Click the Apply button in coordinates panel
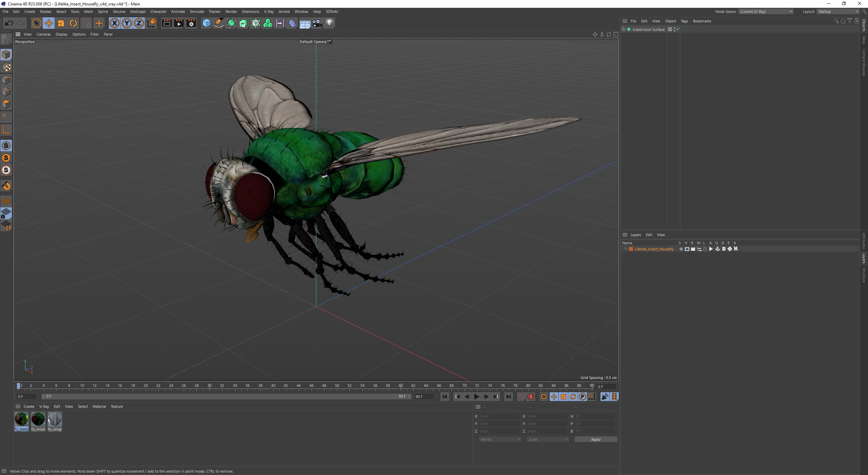 pos(596,439)
